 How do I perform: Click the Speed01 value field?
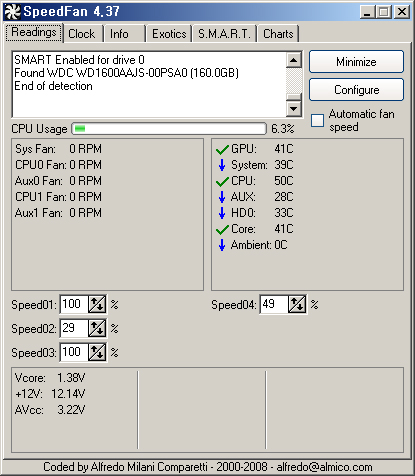coord(74,304)
